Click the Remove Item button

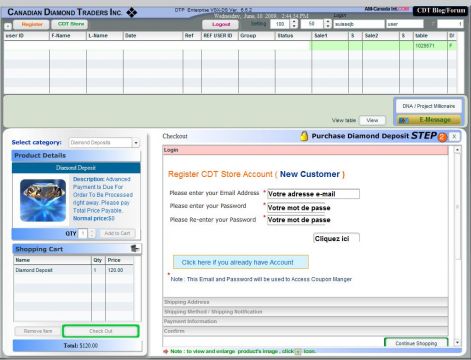pyautogui.click(x=38, y=331)
